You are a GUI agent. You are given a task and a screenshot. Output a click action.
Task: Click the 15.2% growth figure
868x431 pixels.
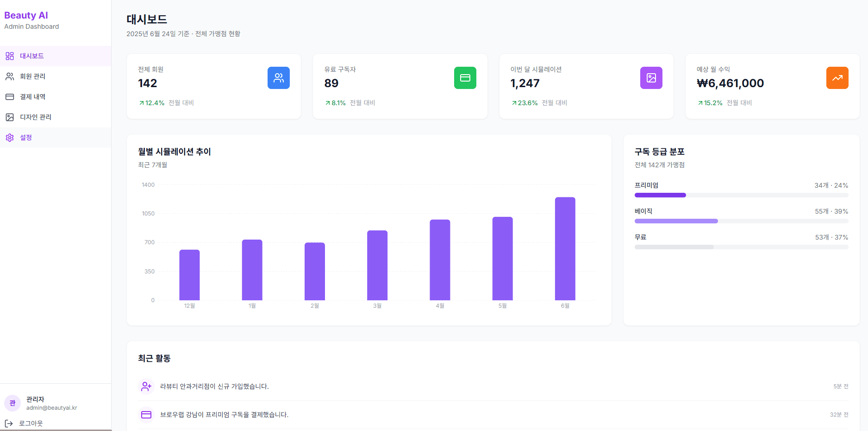713,103
